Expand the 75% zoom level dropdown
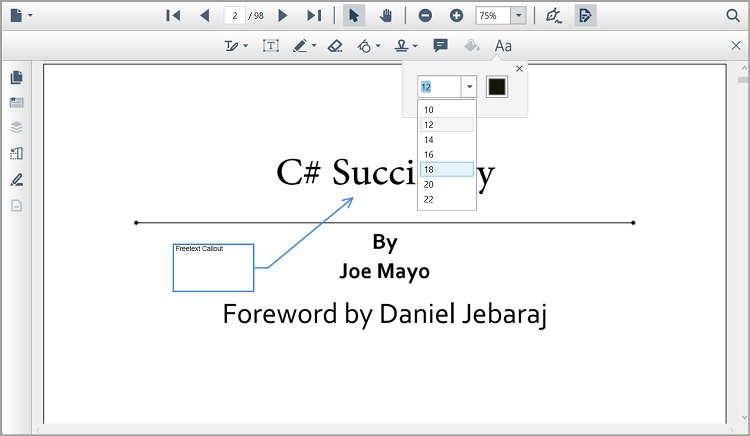750x436 pixels. [x=518, y=16]
